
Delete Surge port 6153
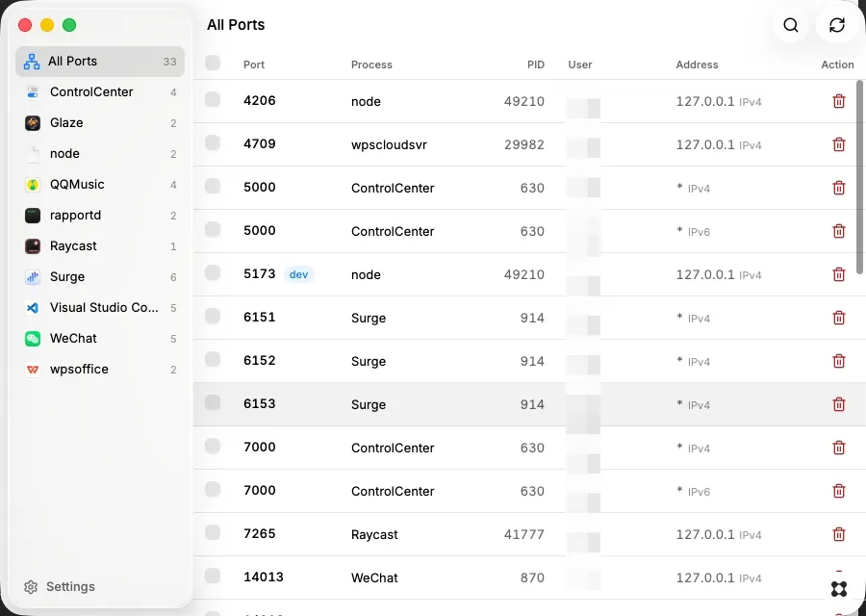pos(838,404)
